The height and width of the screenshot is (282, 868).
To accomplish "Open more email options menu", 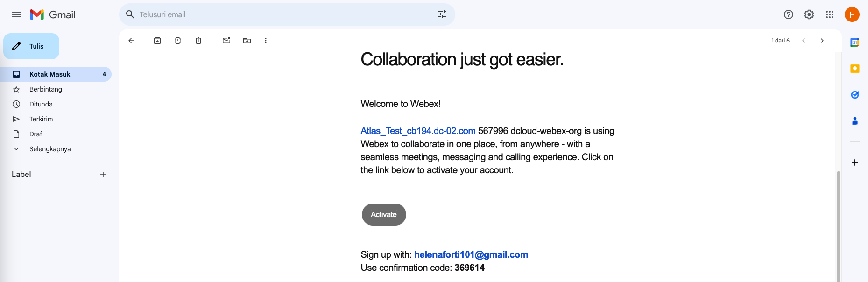I will [266, 41].
